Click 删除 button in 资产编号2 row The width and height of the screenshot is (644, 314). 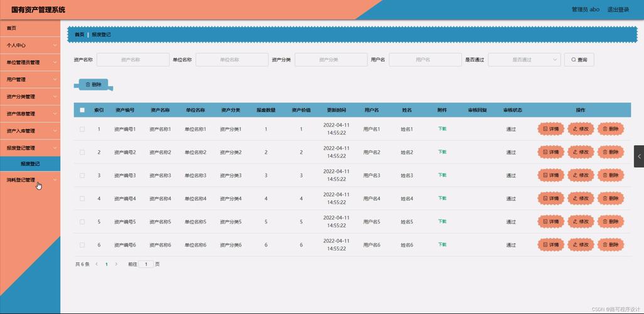611,152
